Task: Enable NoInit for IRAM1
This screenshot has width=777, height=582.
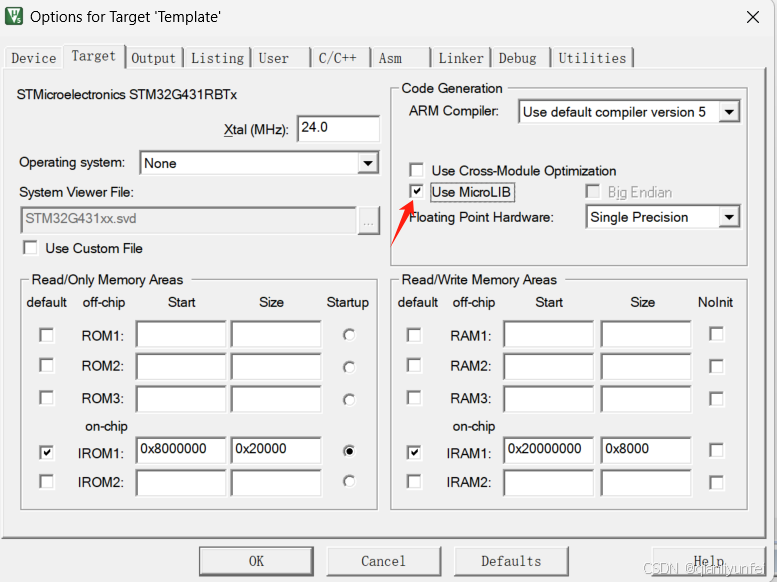Action: click(x=717, y=450)
